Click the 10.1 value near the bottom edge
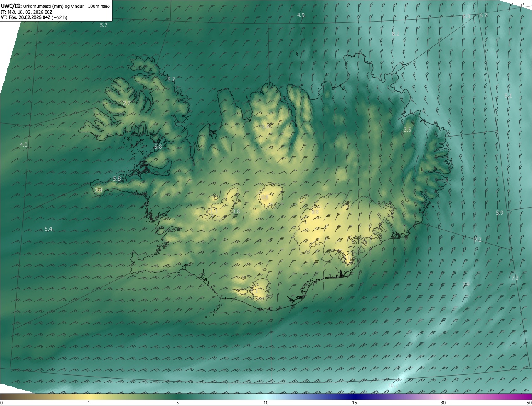532x406 pixels. [393, 386]
